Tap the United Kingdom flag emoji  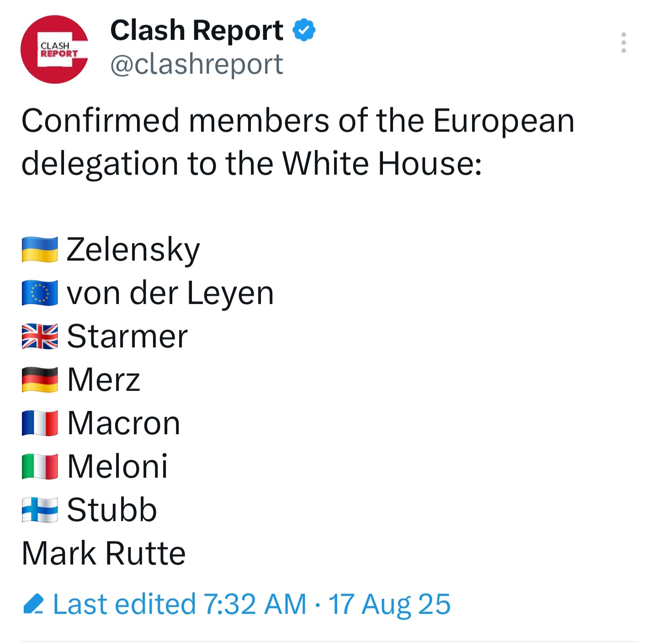tap(40, 336)
